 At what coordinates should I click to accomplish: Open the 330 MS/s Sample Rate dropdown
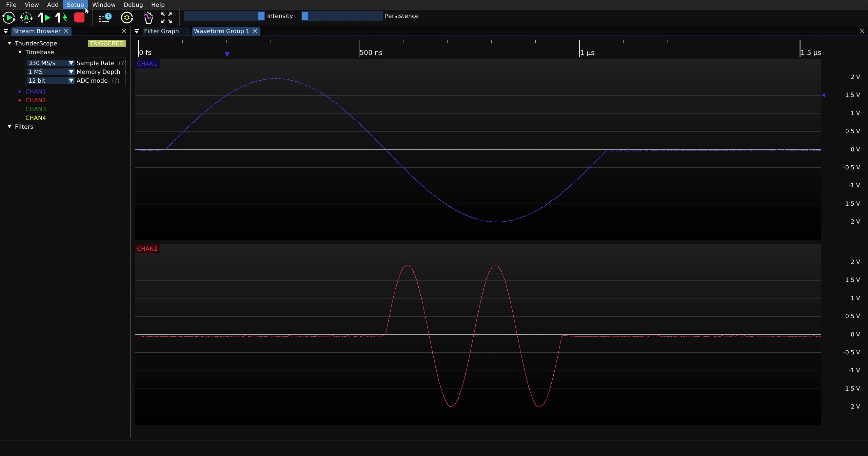pos(50,63)
